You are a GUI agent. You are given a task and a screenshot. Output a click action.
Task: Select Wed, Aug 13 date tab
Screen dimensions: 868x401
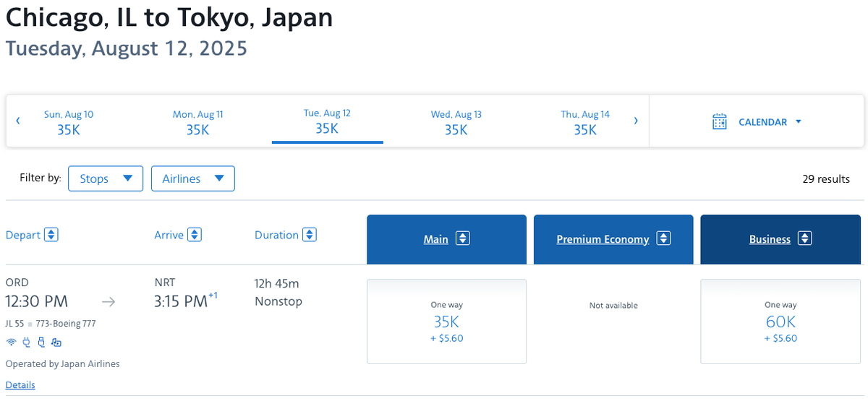[456, 122]
